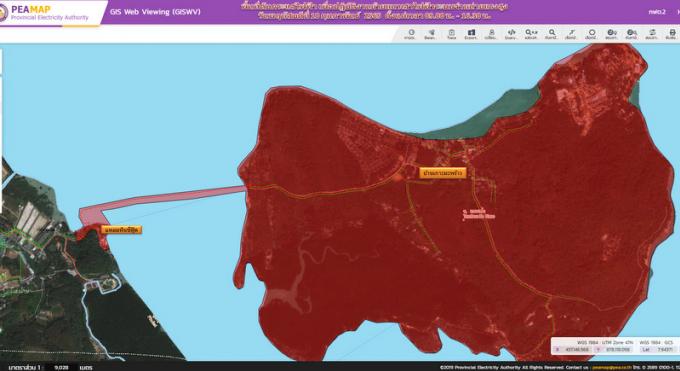Click the map scale value field
680x371 pixels.
click(x=62, y=367)
